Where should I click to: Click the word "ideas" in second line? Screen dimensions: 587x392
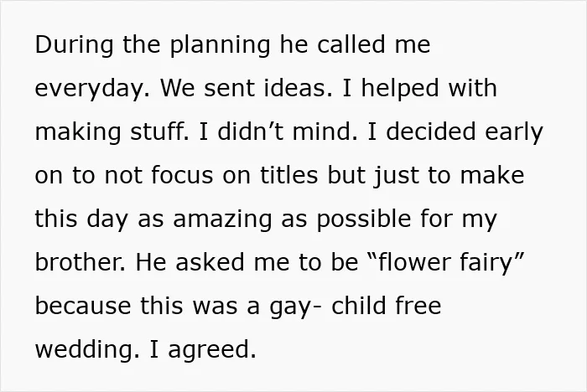(x=298, y=88)
